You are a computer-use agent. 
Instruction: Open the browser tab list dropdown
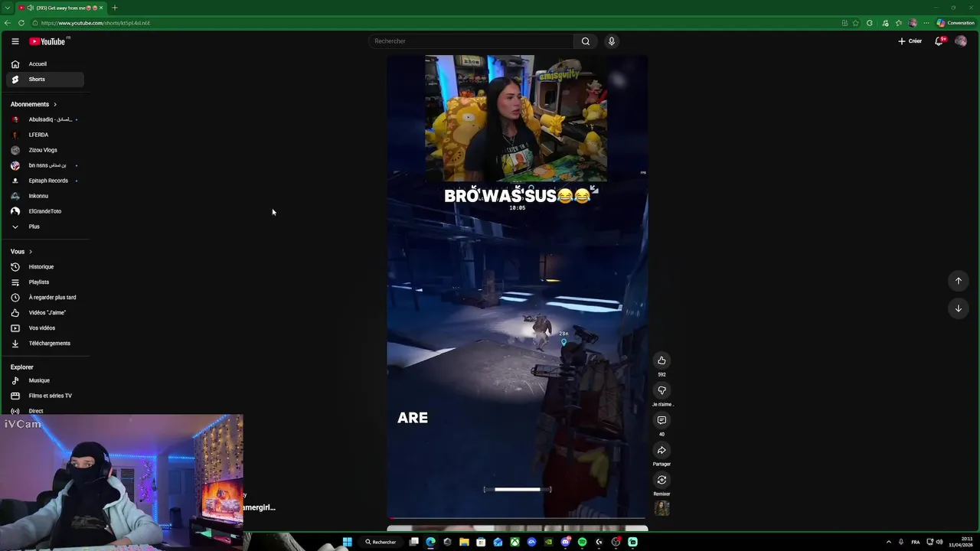[x=8, y=8]
